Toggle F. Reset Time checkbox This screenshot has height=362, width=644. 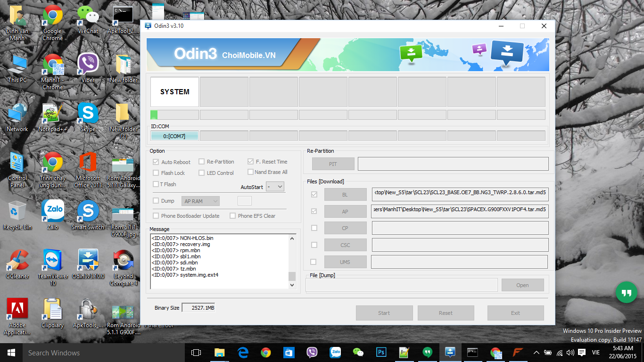click(251, 161)
